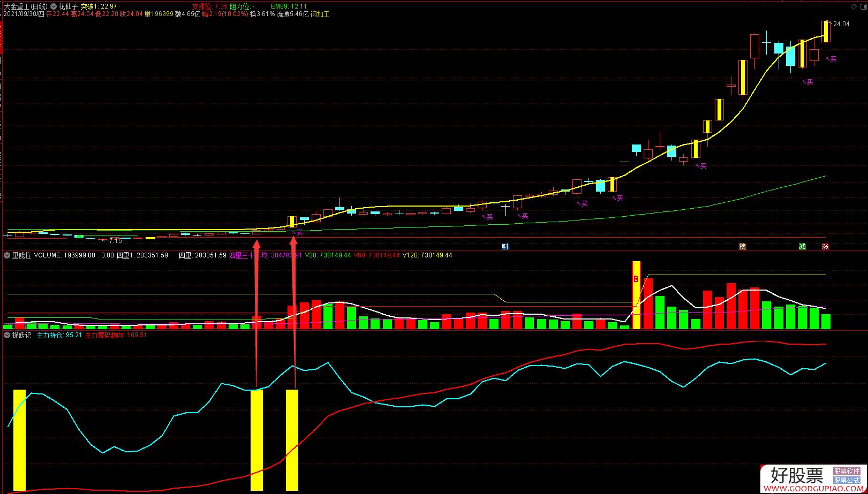Open the dropdown next to 花仙子 indicator
The image size is (868, 494).
(x=54, y=6)
